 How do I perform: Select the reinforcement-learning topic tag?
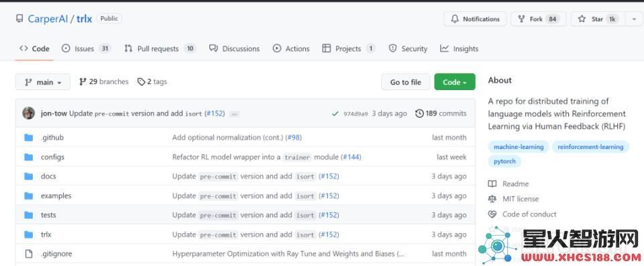tap(590, 147)
